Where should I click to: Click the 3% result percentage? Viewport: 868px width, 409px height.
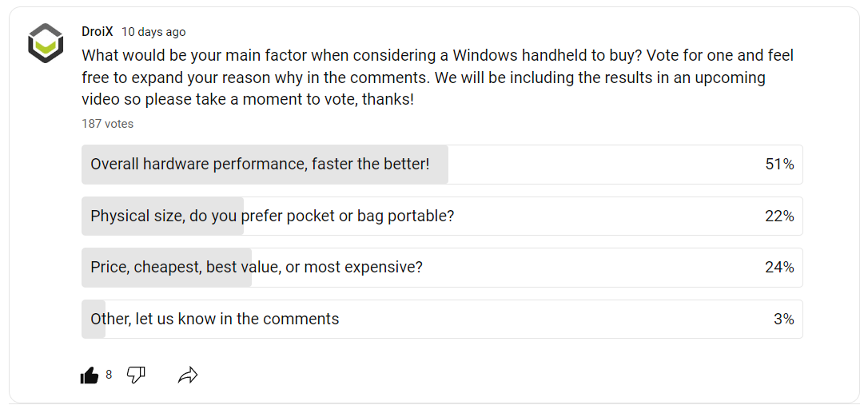783,320
